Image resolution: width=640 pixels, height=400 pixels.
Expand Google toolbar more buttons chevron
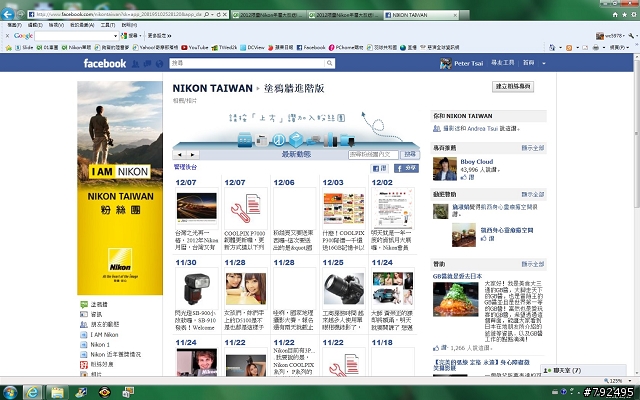(x=169, y=36)
